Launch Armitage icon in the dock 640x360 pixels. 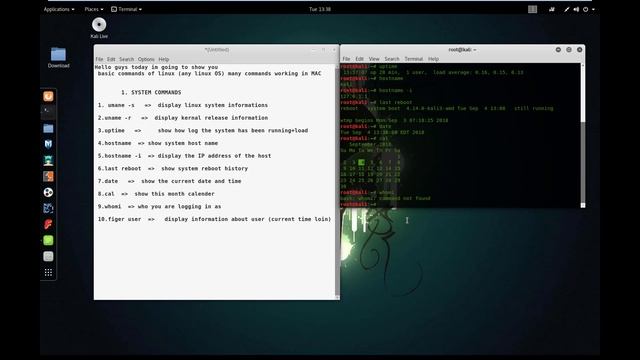[48, 160]
